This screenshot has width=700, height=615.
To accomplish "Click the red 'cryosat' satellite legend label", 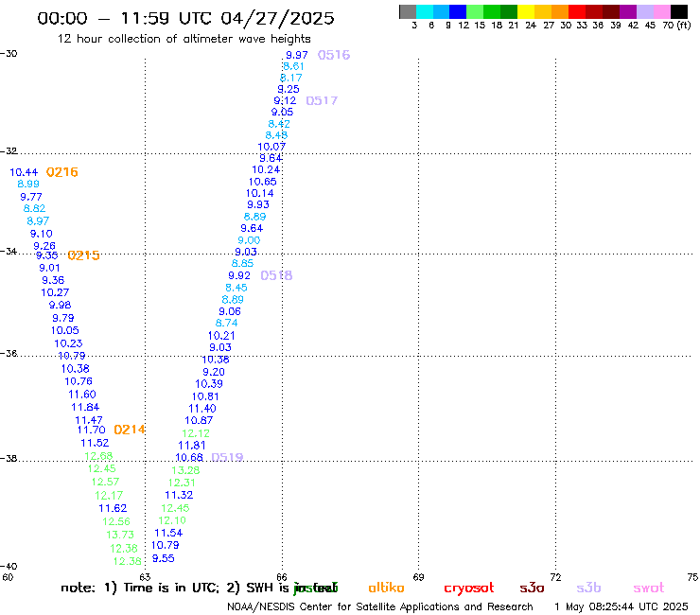I will [469, 589].
